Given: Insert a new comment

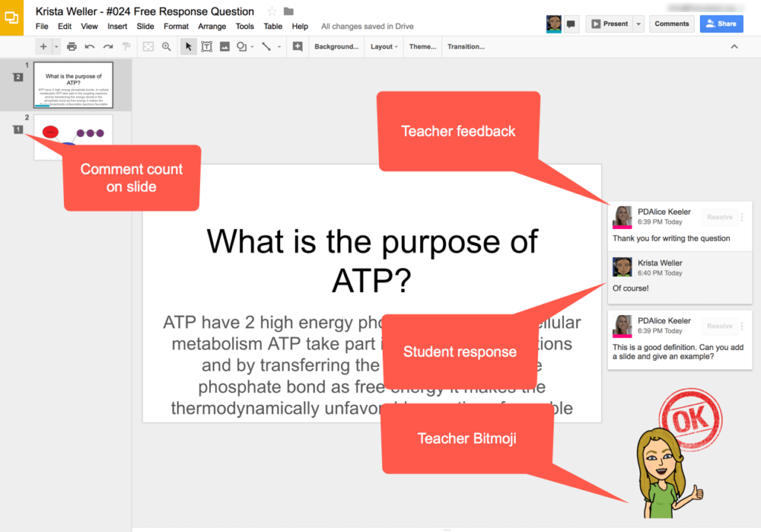Looking at the screenshot, I should (x=298, y=46).
